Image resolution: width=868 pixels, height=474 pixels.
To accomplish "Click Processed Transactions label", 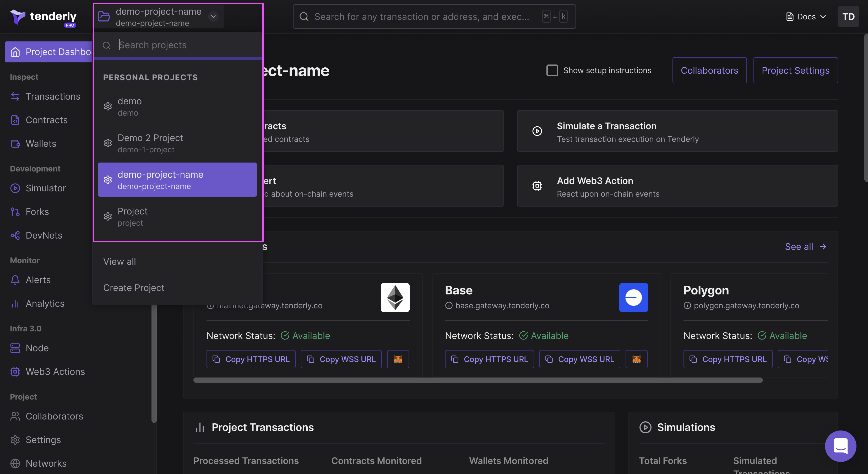I will (246, 461).
